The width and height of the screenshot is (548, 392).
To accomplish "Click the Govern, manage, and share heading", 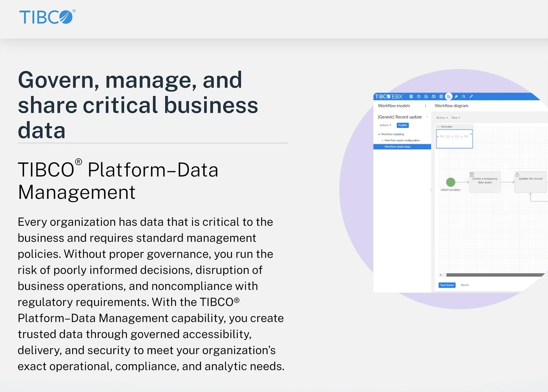I will pyautogui.click(x=138, y=105).
